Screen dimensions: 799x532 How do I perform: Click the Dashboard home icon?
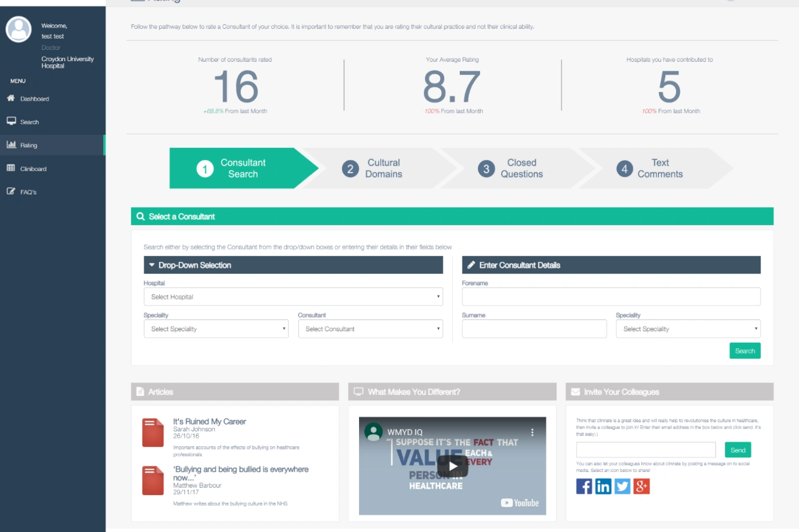(x=11, y=98)
